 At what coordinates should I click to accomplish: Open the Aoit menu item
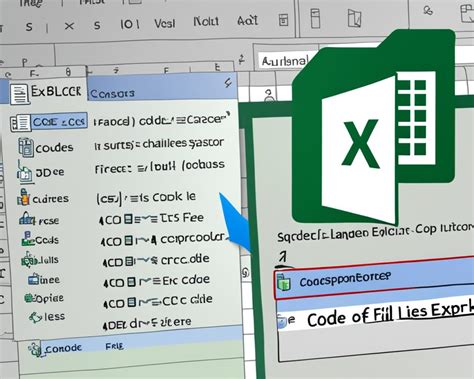pos(248,21)
